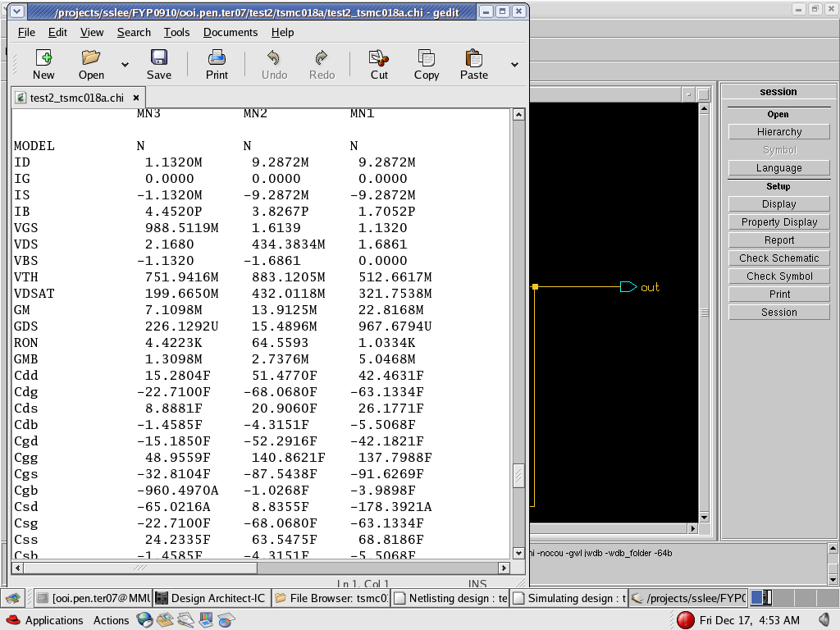The width and height of the screenshot is (840, 630).
Task: Open the Documents menu
Action: coord(231,32)
